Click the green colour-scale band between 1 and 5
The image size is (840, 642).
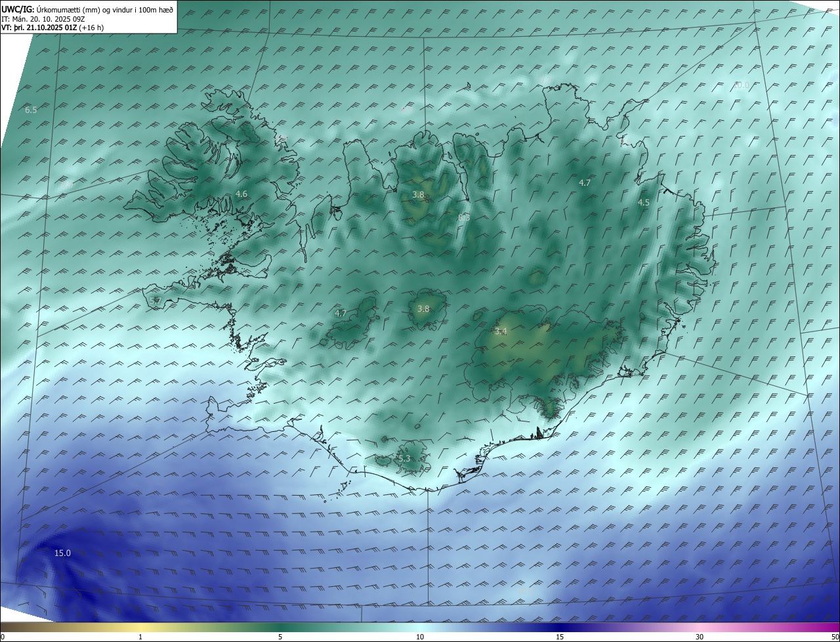[210, 628]
